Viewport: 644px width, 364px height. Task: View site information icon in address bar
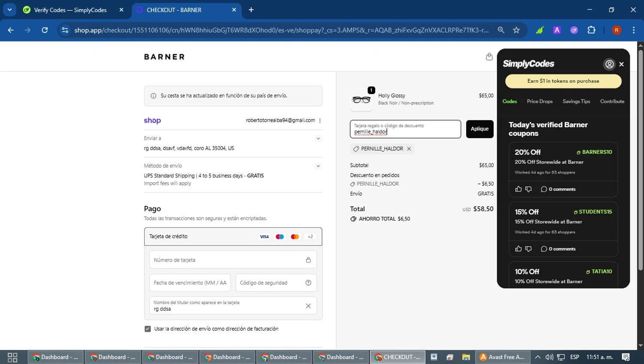[65, 30]
